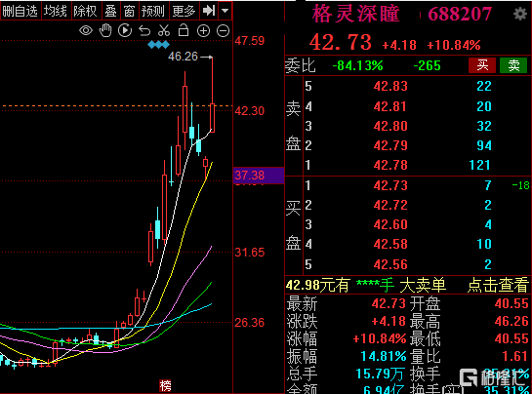Click the eye visibility icon above chart
This screenshot has height=394, width=532.
pyautogui.click(x=86, y=30)
